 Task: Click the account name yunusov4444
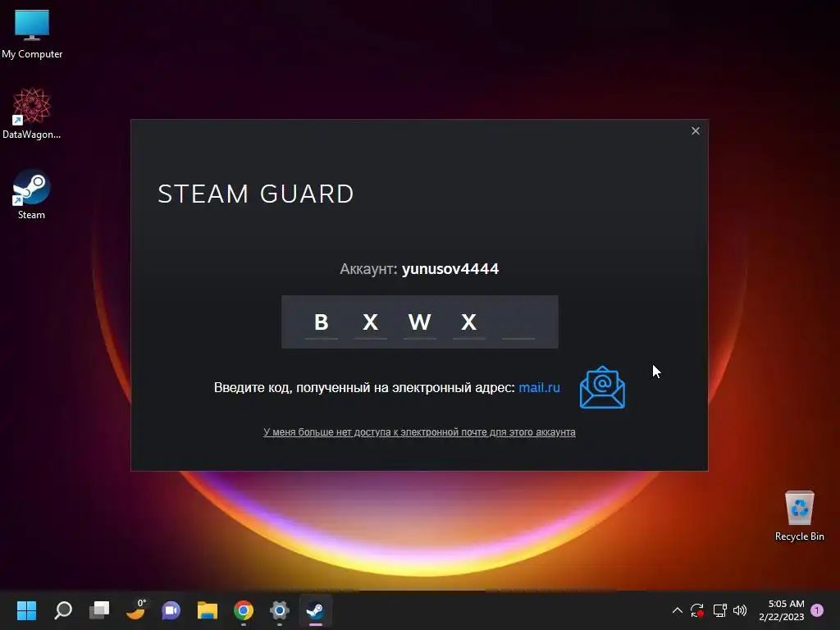tap(450, 269)
